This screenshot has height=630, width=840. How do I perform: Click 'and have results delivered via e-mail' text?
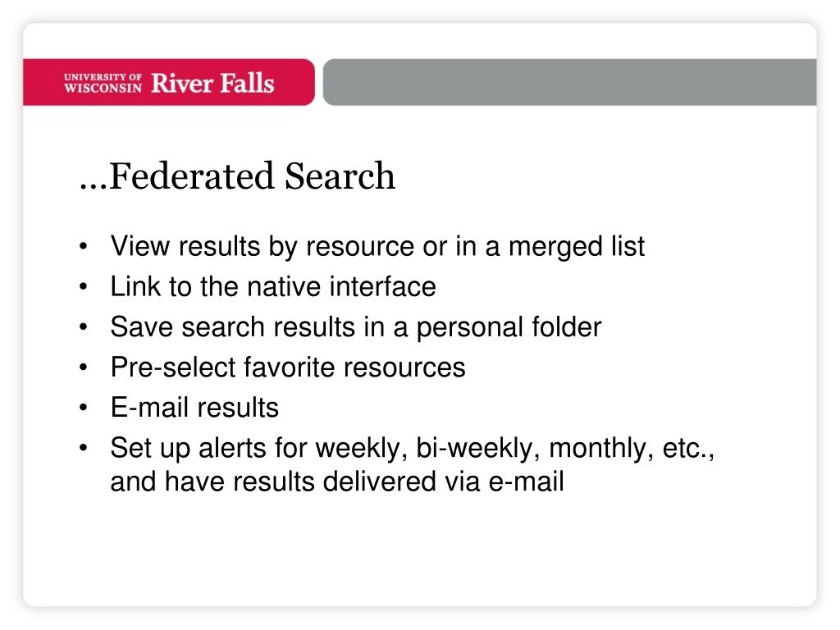pos(337,481)
